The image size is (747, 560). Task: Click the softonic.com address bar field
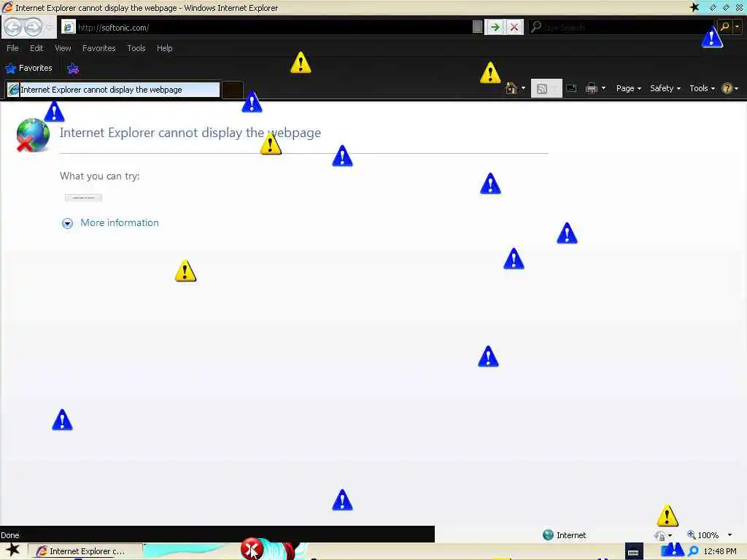tap(274, 28)
